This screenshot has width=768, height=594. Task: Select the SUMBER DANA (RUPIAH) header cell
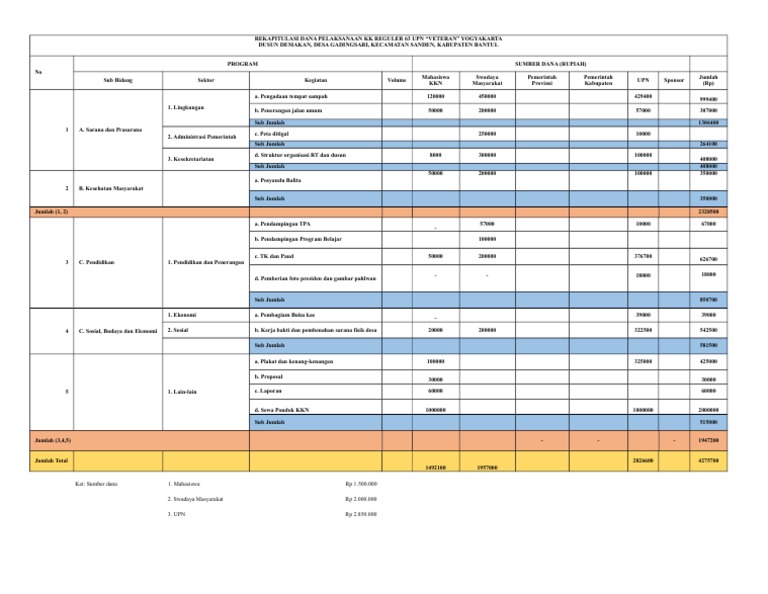pyautogui.click(x=551, y=64)
